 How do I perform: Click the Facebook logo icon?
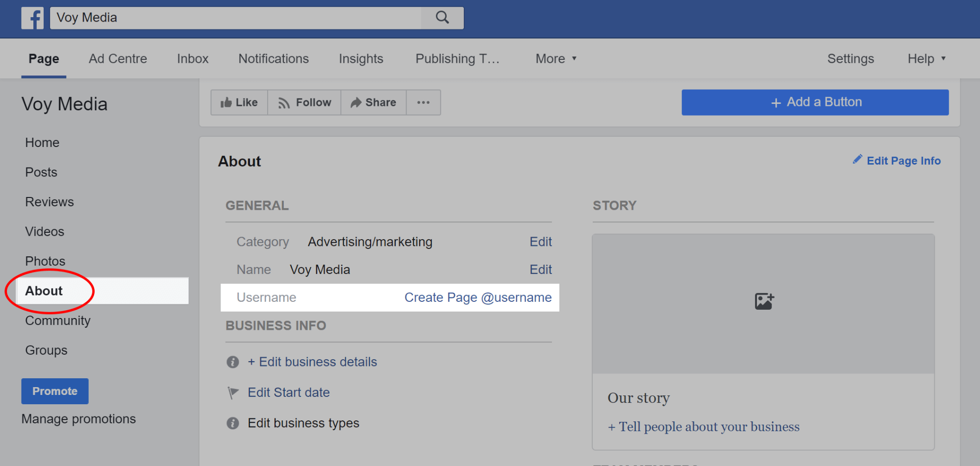click(32, 18)
